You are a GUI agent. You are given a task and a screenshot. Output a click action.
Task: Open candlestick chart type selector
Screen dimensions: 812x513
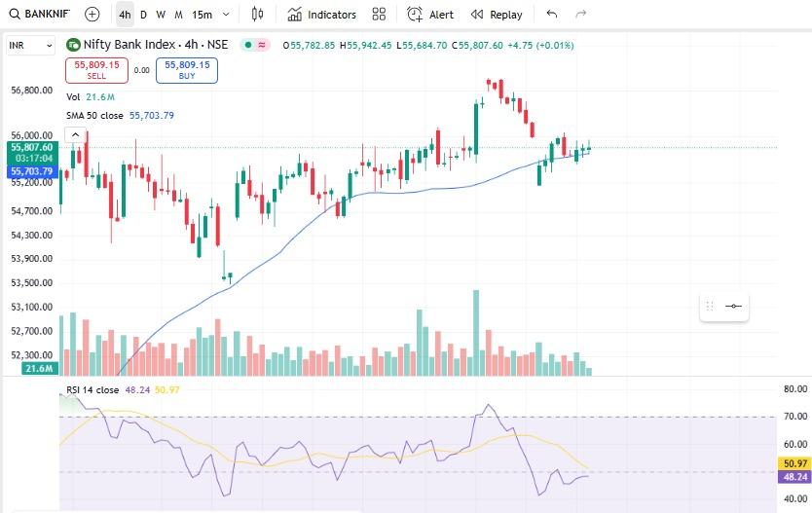click(x=257, y=14)
